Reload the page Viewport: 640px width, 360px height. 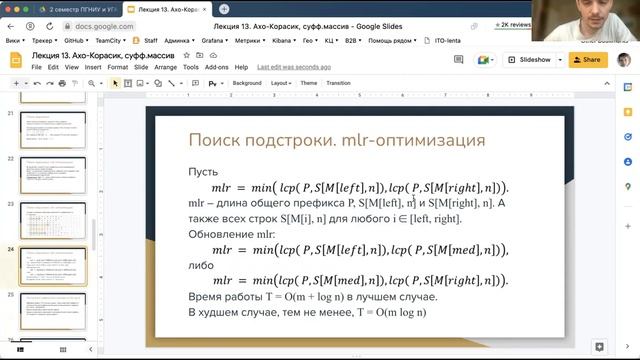click(49, 26)
